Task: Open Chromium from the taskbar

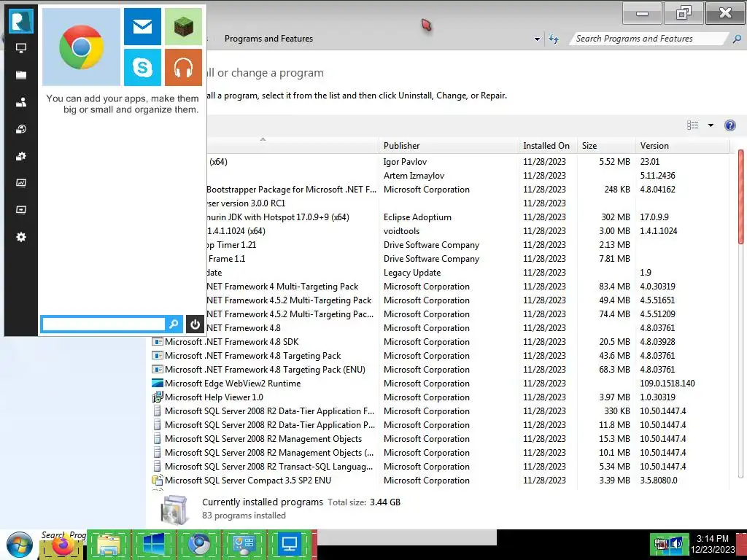Action: click(x=199, y=545)
